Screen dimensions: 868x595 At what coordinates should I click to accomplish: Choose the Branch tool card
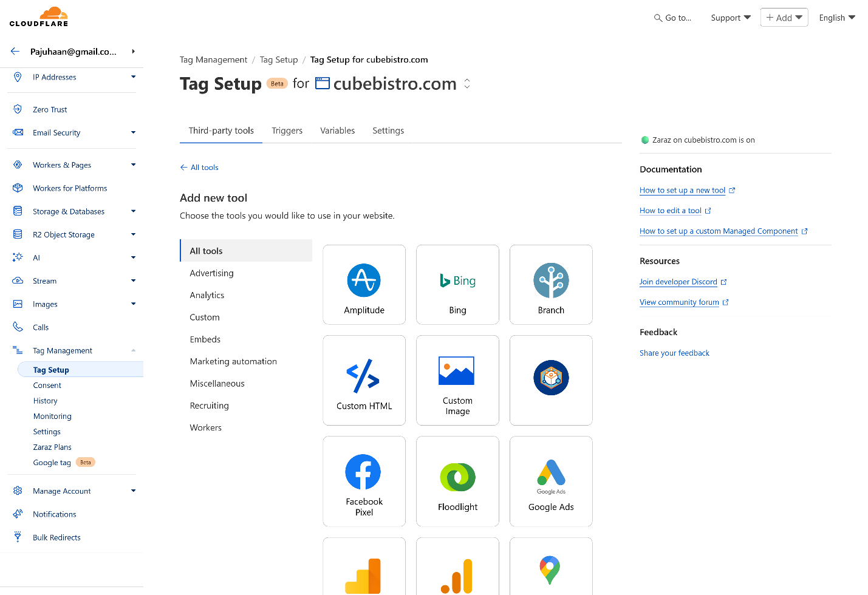point(551,285)
